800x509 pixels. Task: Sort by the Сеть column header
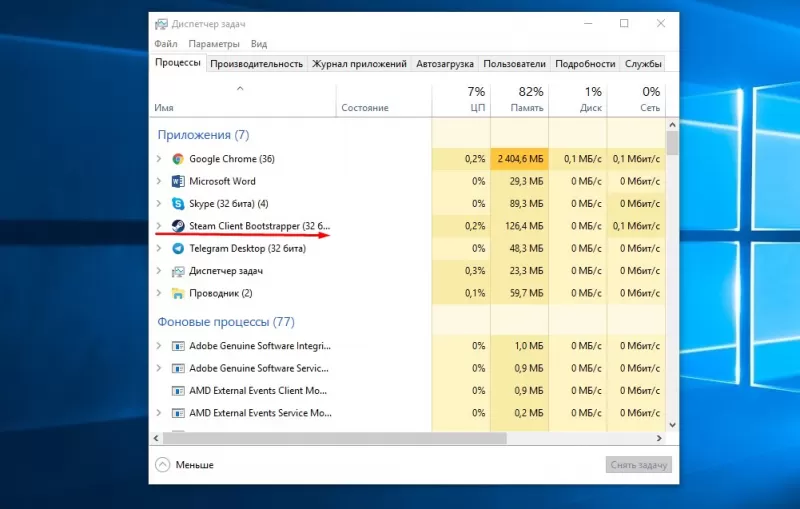coord(636,100)
